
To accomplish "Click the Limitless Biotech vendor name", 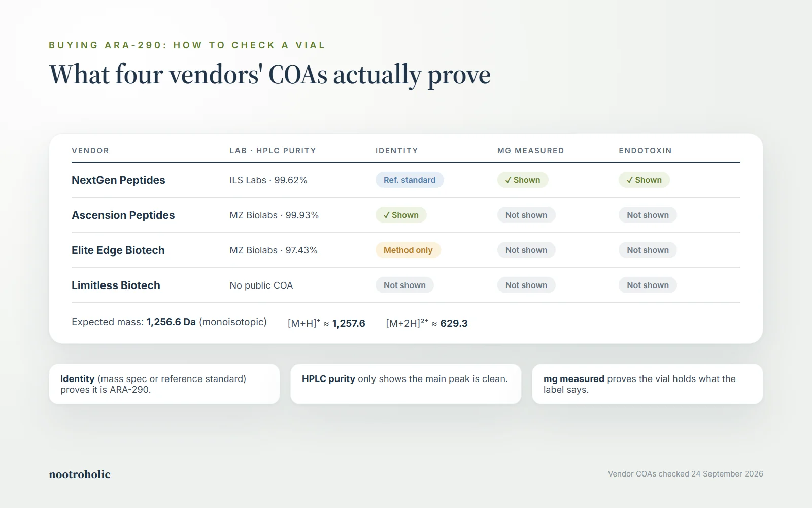I will click(x=116, y=285).
